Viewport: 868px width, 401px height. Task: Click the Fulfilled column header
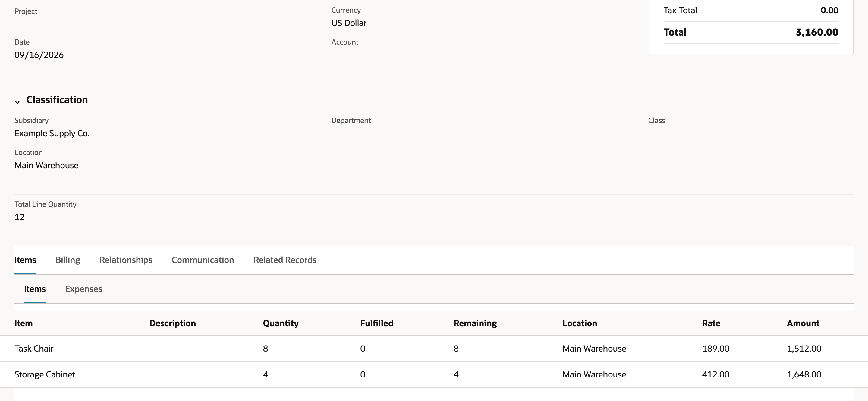pyautogui.click(x=376, y=323)
